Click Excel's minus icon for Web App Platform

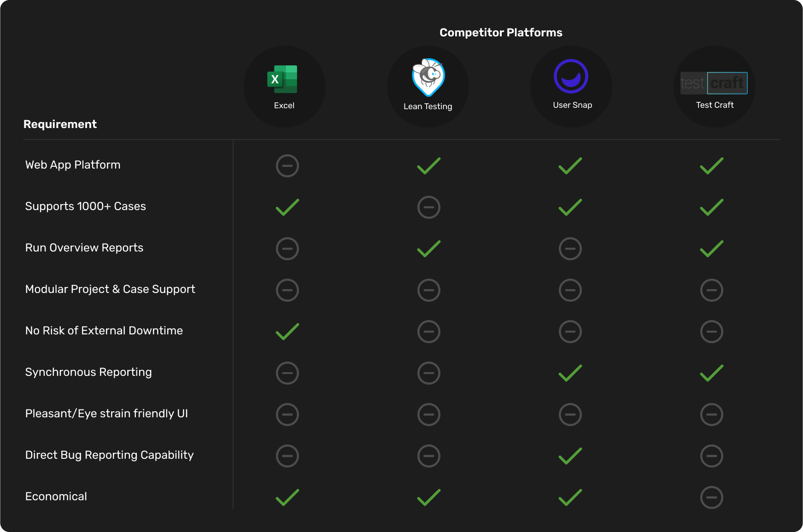(287, 166)
